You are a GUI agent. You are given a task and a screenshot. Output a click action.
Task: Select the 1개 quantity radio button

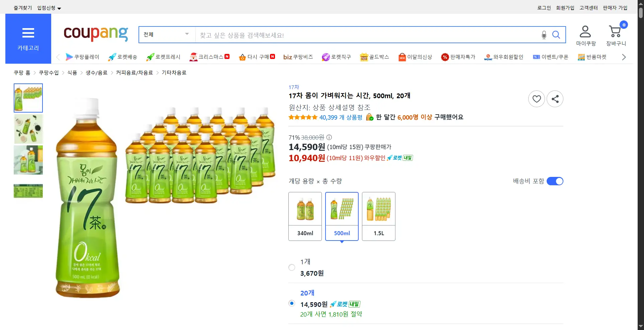click(292, 267)
